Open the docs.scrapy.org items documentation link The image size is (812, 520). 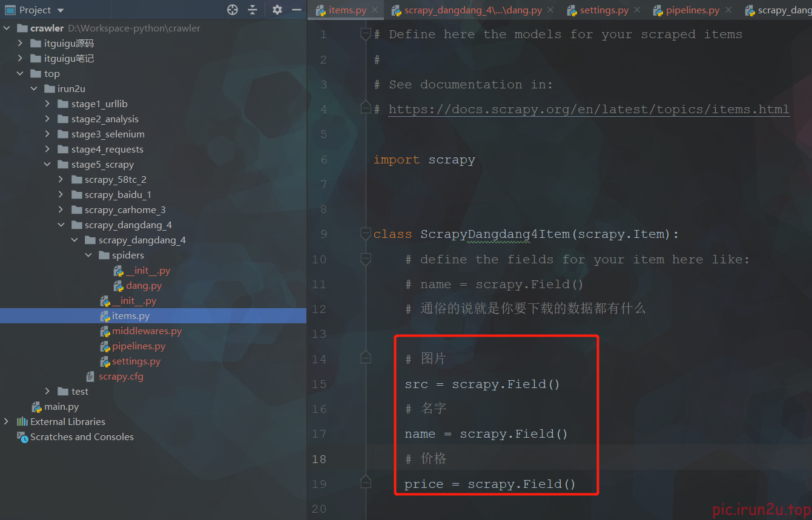[589, 110]
